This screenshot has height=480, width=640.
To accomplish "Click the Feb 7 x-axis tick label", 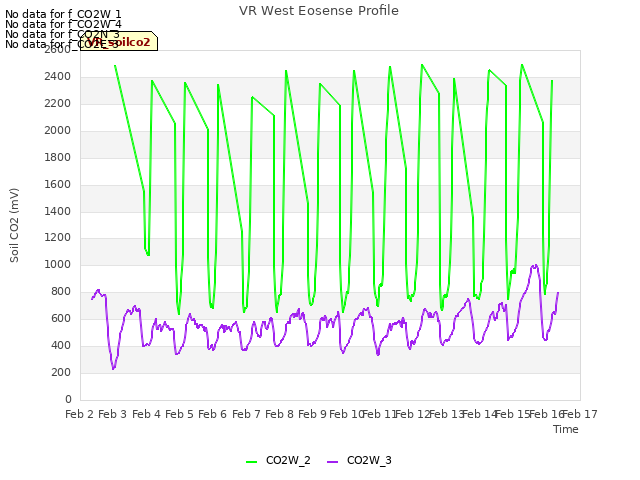I will [x=246, y=414].
